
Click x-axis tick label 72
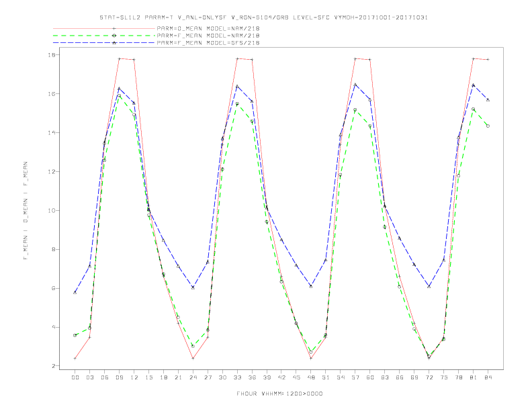pos(429,377)
